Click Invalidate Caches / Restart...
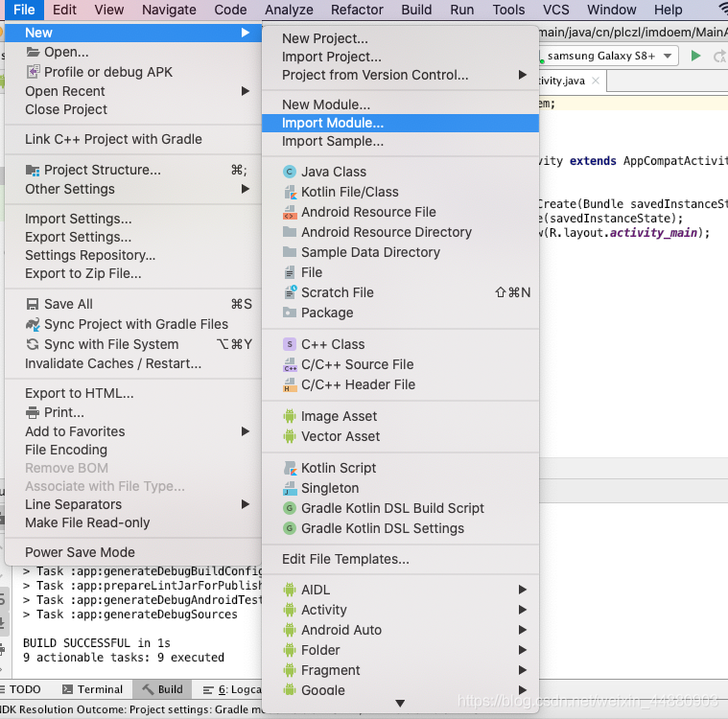728x719 pixels. point(133,363)
